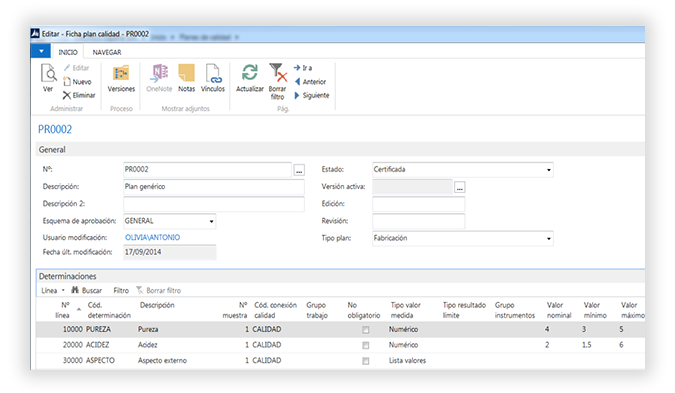675x393 pixels.
Task: Follow the OLIVIA\ANTONIO user link
Action: coord(152,238)
